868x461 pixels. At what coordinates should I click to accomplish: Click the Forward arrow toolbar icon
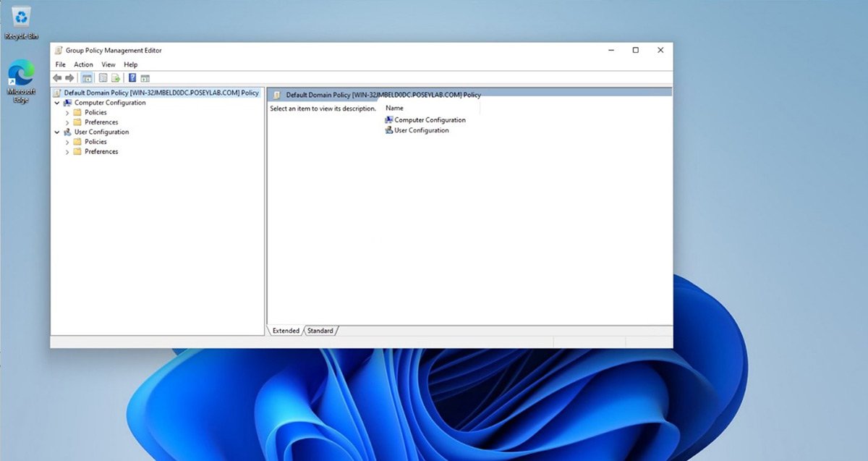click(x=69, y=78)
